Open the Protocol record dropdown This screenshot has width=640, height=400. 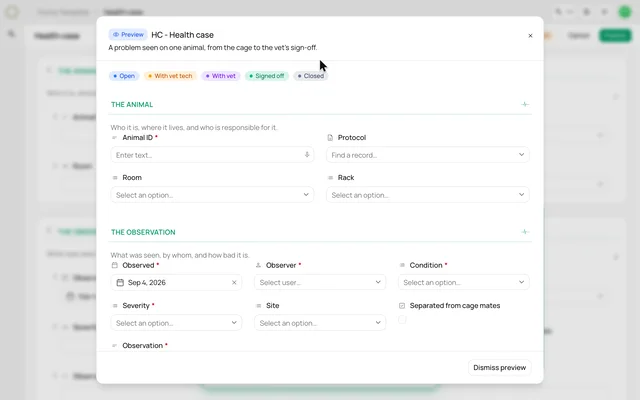pos(427,155)
